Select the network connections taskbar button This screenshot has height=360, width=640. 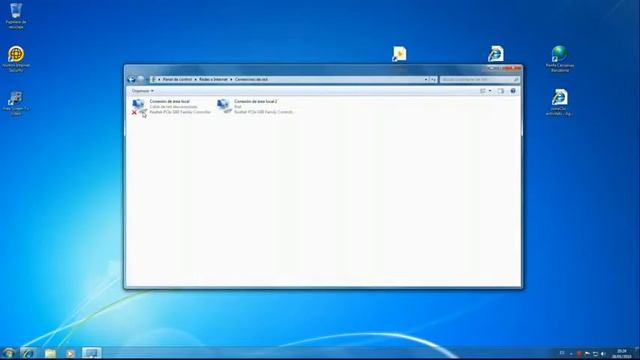(x=91, y=353)
